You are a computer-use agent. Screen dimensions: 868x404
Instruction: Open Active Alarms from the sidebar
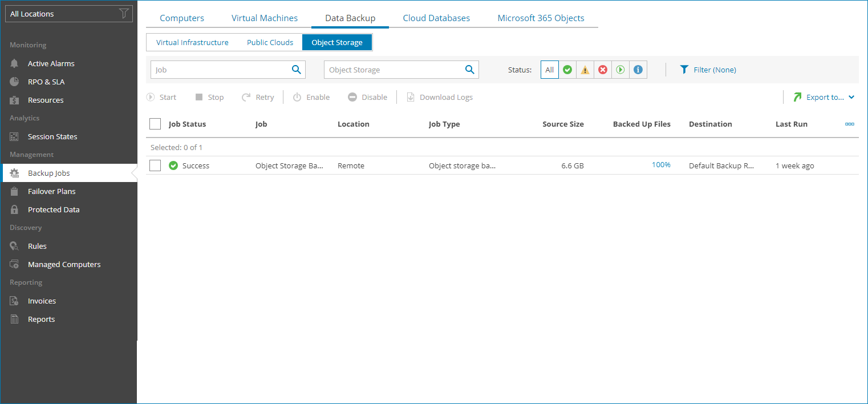[50, 63]
